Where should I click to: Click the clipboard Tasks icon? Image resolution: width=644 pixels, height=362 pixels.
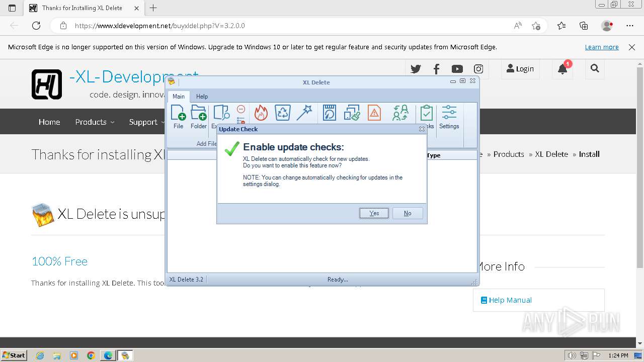click(x=426, y=113)
